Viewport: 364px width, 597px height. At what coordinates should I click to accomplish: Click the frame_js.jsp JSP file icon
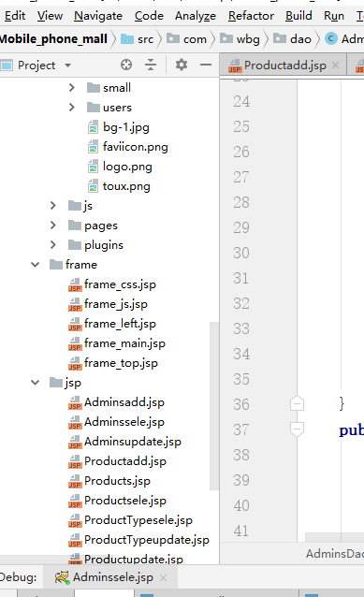click(75, 305)
